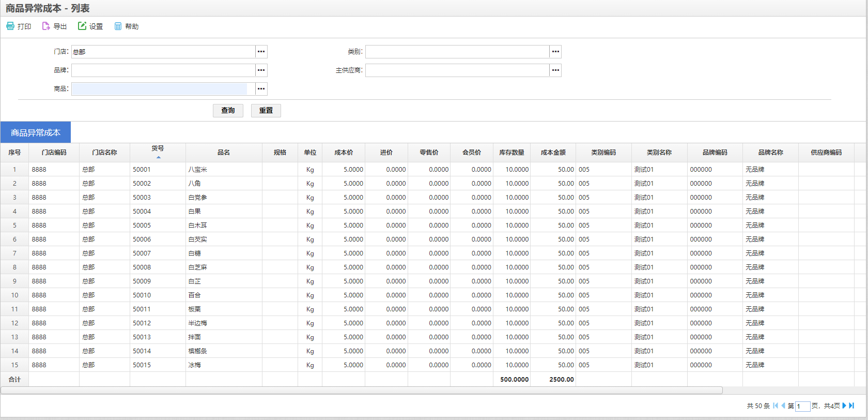Click the 进价 column header
Image resolution: width=868 pixels, height=420 pixels.
pyautogui.click(x=386, y=153)
